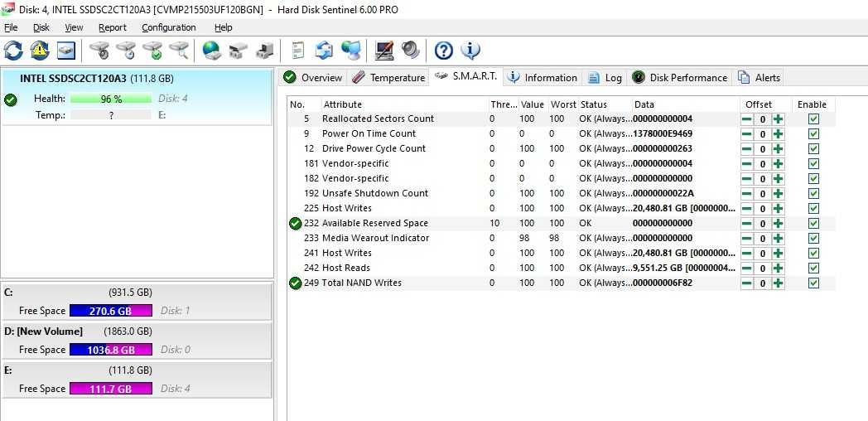
Task: Increase offset for attribute 225 Host Writes
Action: point(779,209)
